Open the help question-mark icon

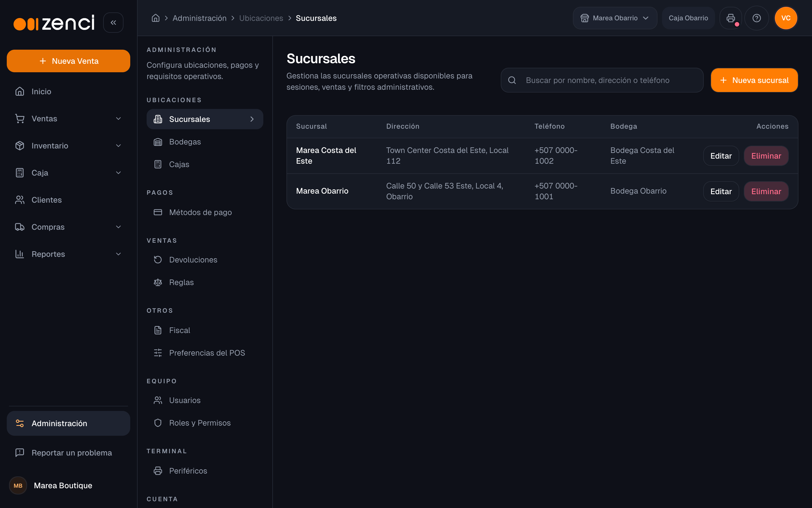click(756, 18)
